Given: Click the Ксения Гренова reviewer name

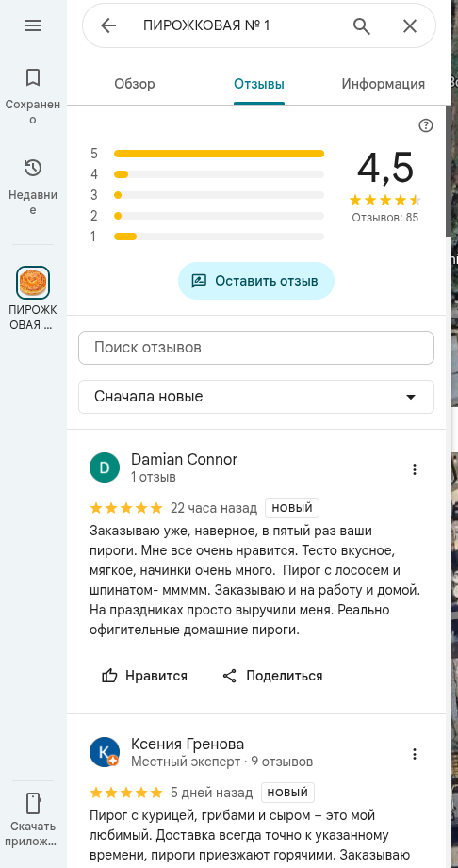Looking at the screenshot, I should (x=188, y=744).
